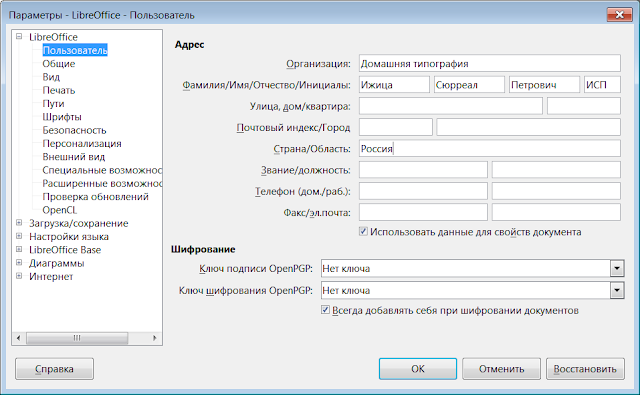The height and width of the screenshot is (395, 640).
Task: Select Диаграммы label in tree
Action: pos(57,263)
